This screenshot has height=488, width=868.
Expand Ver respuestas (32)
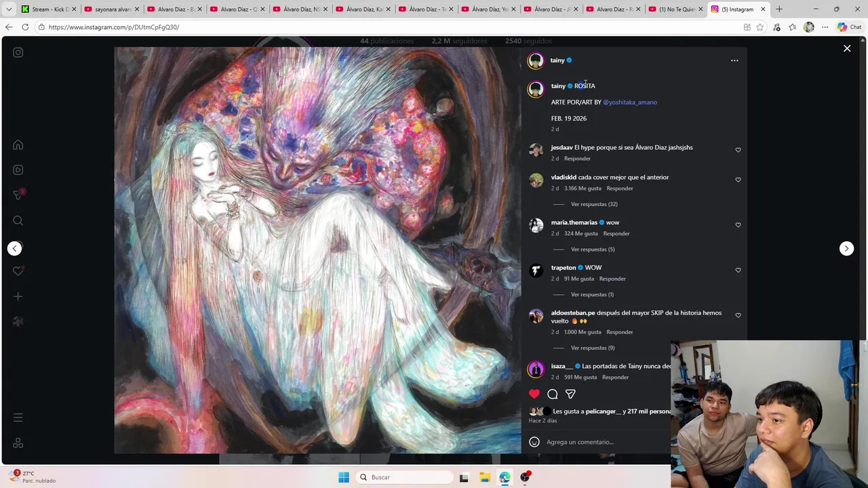594,204
